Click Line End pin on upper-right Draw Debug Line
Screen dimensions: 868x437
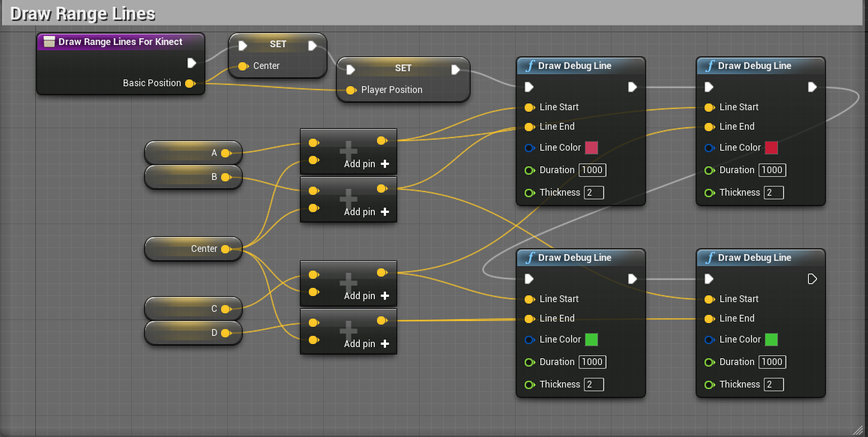tap(709, 127)
